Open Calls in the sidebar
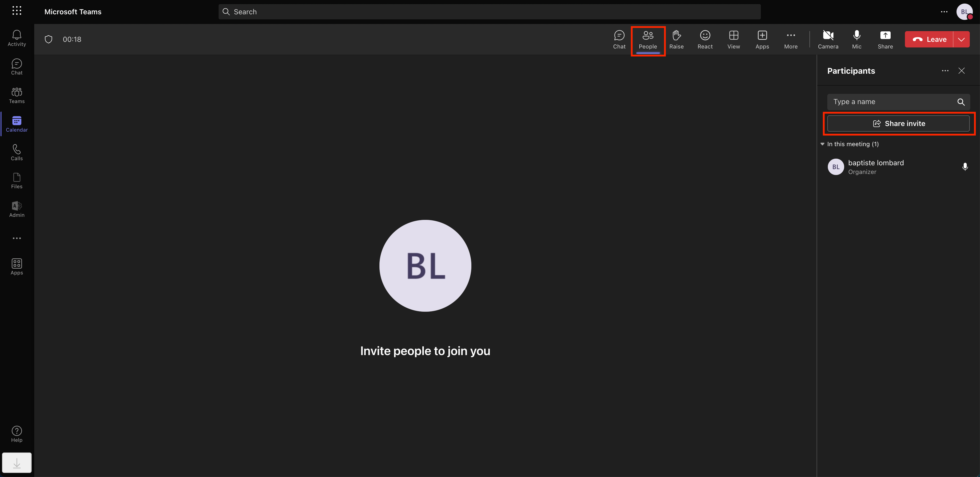The height and width of the screenshot is (477, 980). (x=17, y=153)
